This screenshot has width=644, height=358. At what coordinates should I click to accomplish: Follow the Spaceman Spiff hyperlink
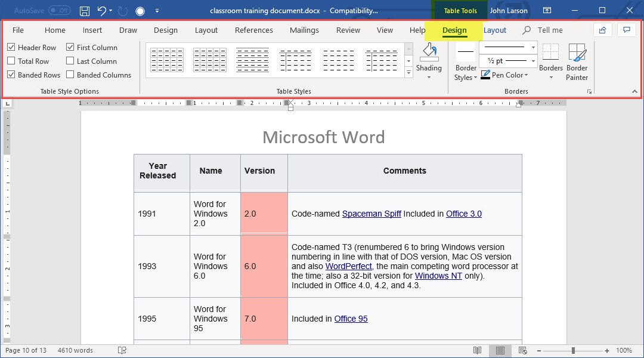[x=371, y=214]
